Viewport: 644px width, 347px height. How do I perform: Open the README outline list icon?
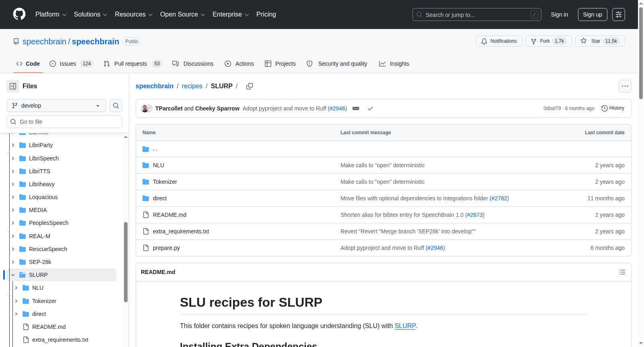[622, 272]
